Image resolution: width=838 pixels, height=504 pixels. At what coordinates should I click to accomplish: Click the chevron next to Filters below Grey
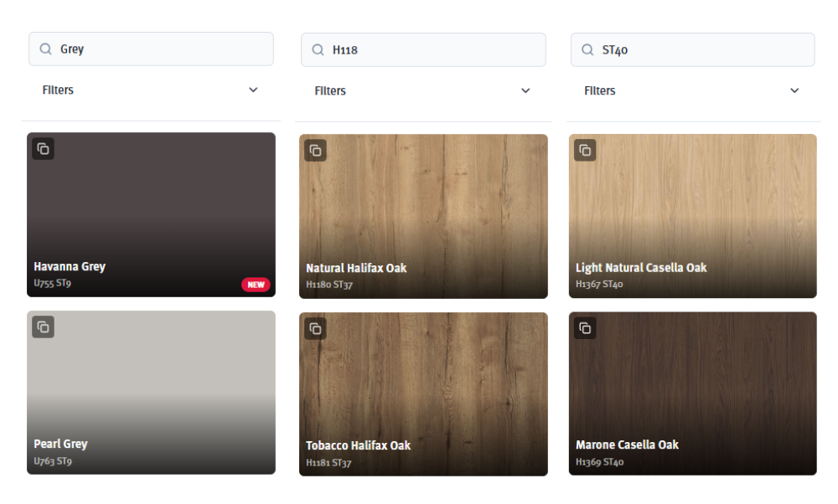click(253, 90)
